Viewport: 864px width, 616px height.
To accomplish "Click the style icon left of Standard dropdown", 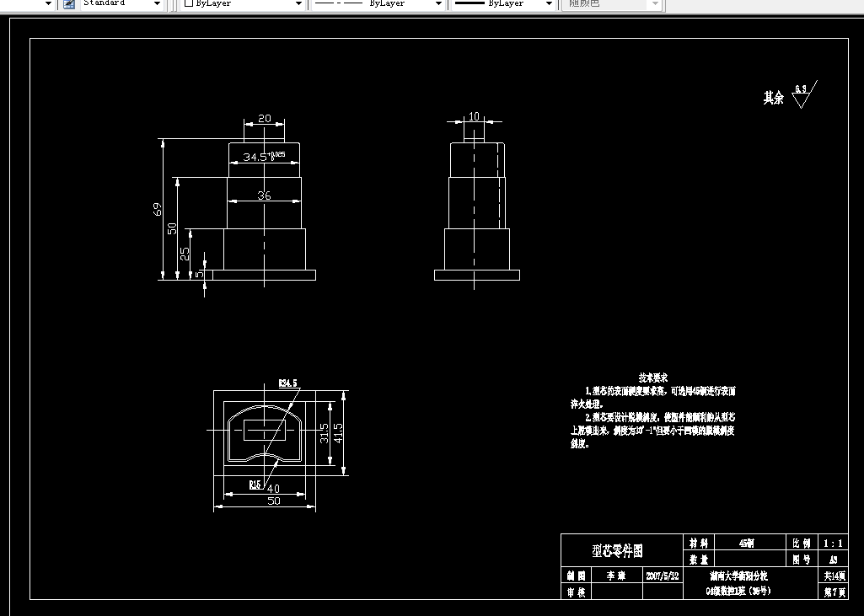I will pos(69,4).
